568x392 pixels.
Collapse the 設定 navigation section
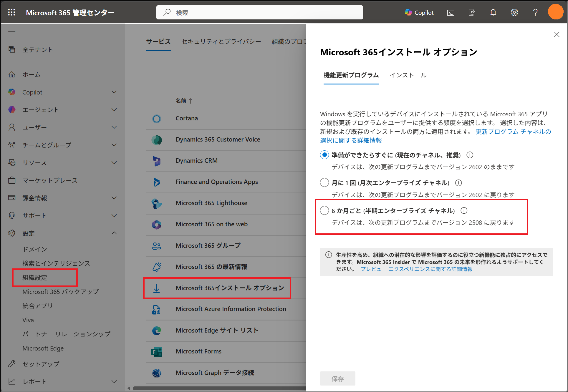114,233
